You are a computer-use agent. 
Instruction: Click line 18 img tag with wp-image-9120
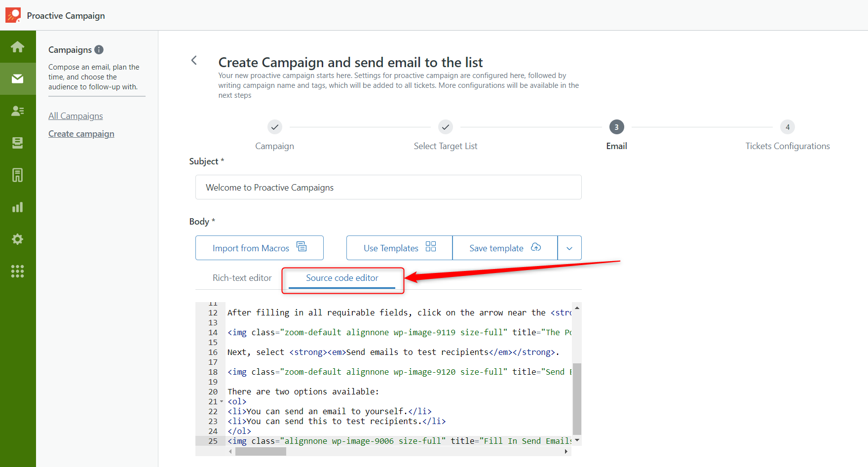point(399,372)
